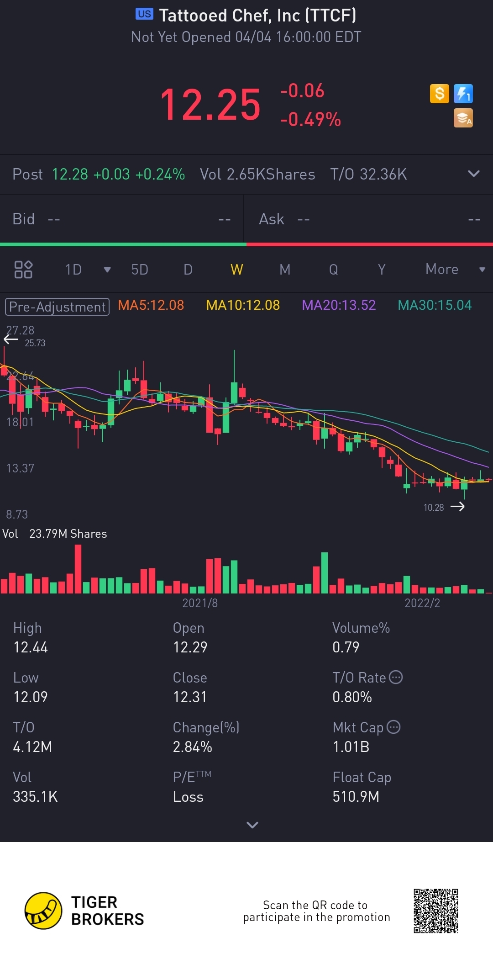
Task: Tap the US market flag badge
Action: pos(144,14)
